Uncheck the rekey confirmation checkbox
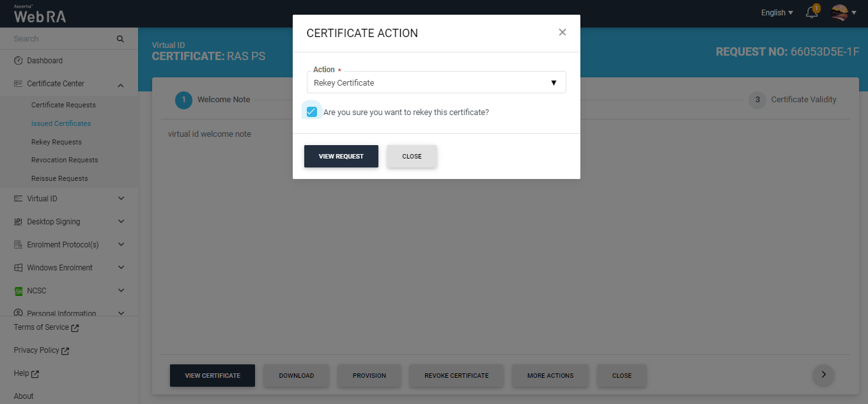The height and width of the screenshot is (404, 868). [312, 112]
